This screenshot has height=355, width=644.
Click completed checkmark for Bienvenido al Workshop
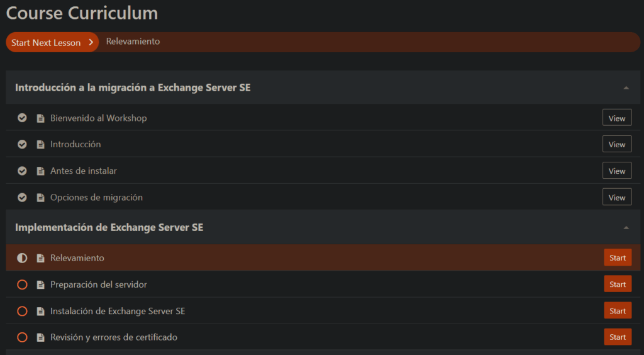click(x=22, y=118)
